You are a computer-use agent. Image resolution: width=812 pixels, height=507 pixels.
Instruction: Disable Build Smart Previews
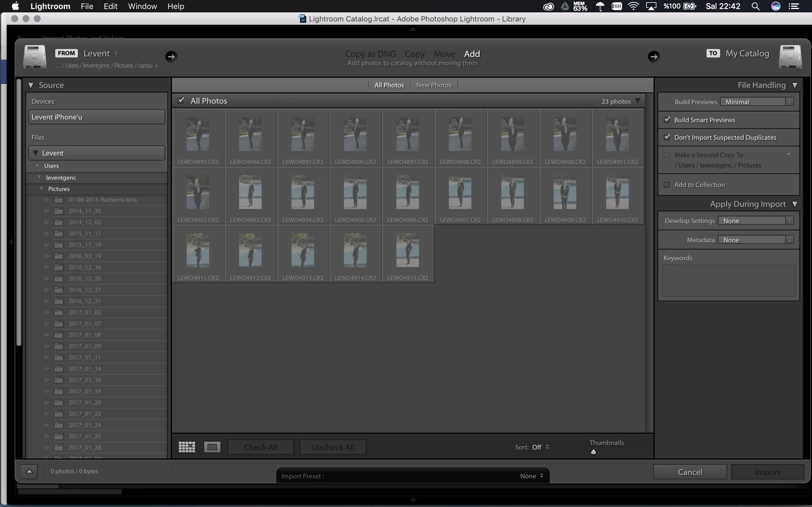[667, 120]
